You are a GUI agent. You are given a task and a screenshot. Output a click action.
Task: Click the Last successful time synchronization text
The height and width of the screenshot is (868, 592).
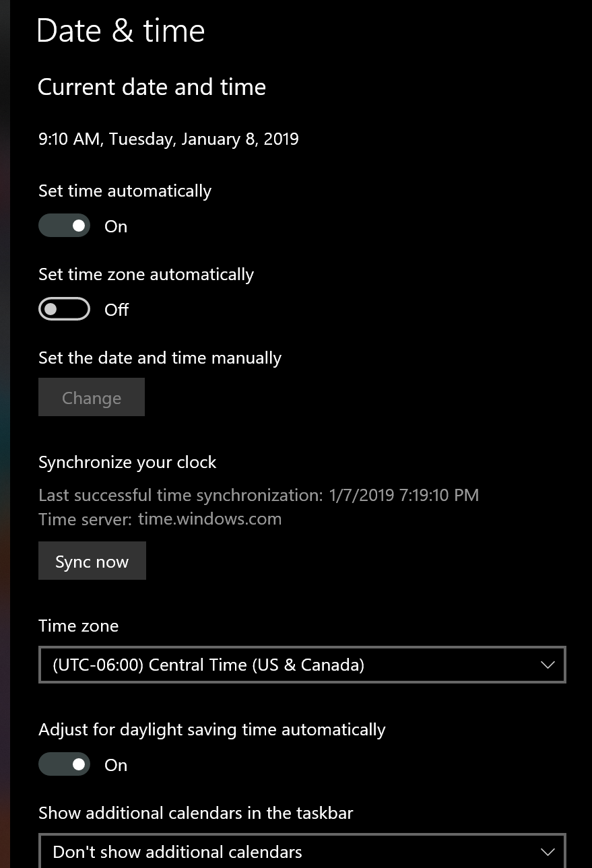(259, 496)
